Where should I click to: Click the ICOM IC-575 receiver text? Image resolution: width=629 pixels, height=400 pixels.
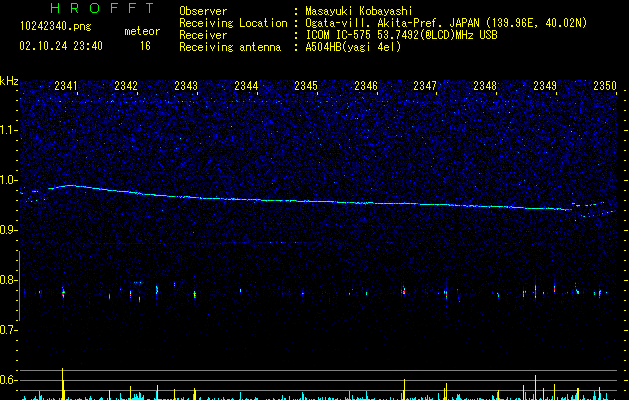tap(401, 35)
